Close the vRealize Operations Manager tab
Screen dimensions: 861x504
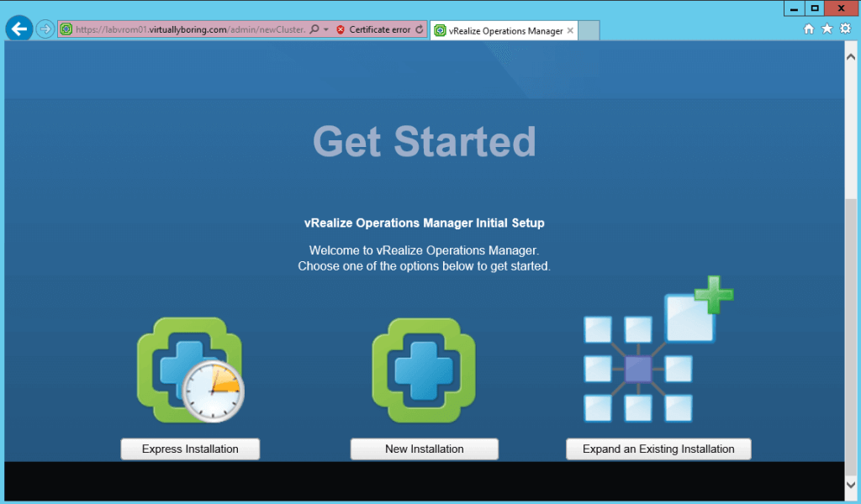pyautogui.click(x=571, y=31)
